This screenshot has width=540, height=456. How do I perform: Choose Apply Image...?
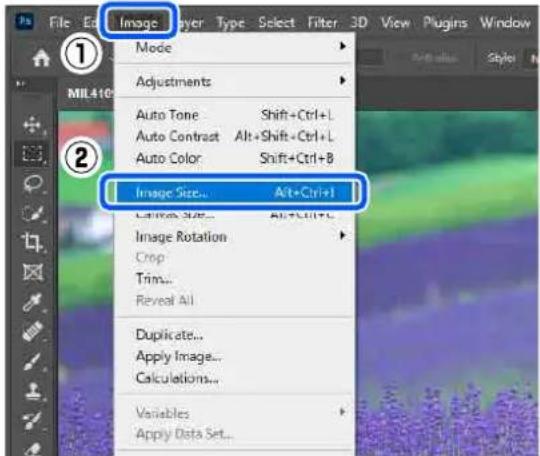coord(234,356)
